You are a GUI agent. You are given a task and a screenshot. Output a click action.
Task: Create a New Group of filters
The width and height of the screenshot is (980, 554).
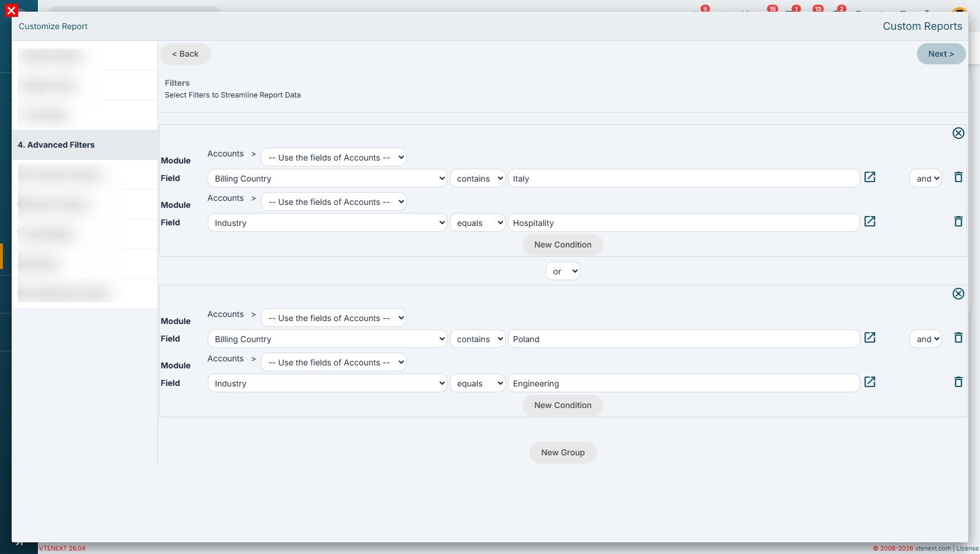[x=563, y=452]
